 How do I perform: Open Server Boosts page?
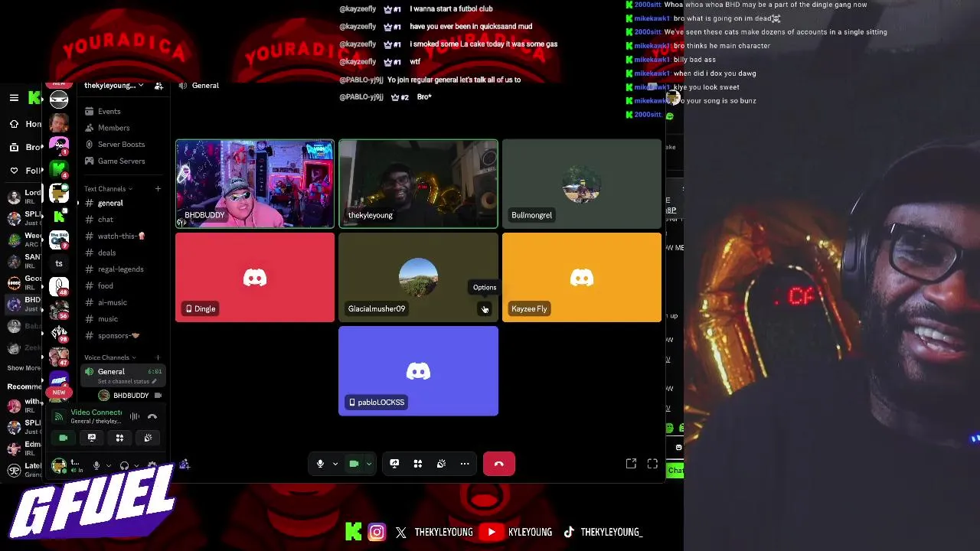(x=122, y=145)
